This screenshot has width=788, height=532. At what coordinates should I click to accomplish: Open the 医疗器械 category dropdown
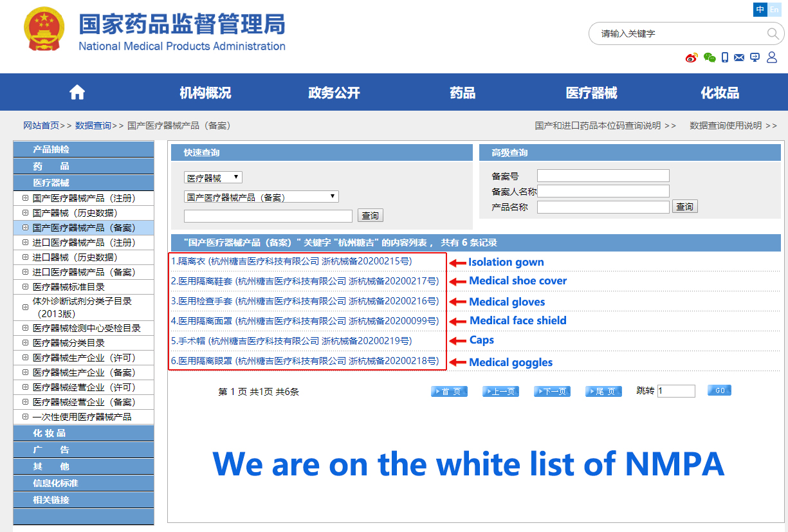(213, 178)
